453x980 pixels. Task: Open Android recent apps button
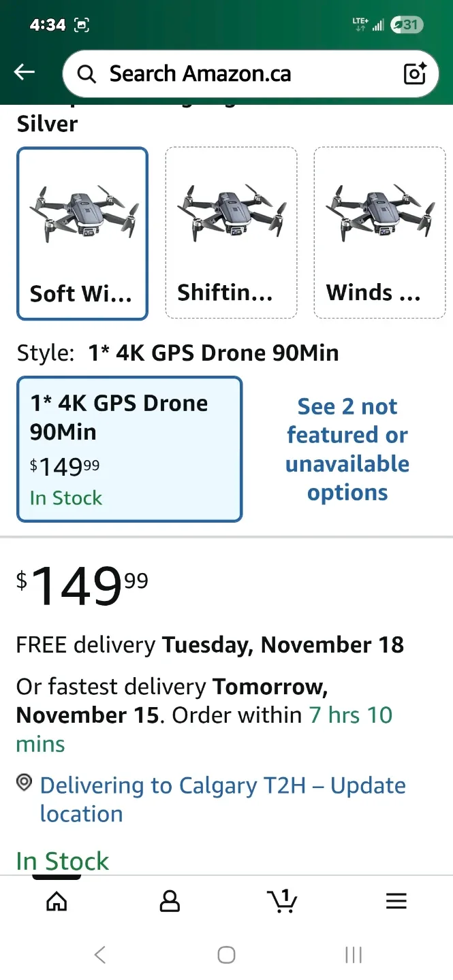coord(352,954)
